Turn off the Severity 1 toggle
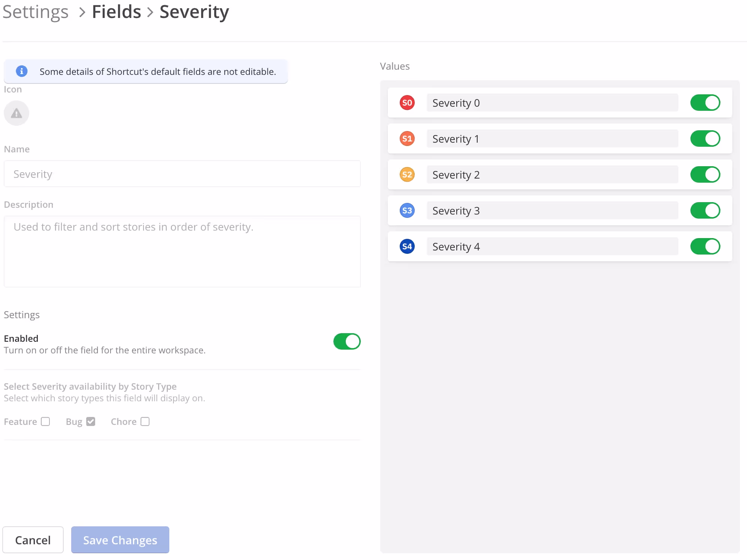The height and width of the screenshot is (560, 747). (x=705, y=139)
